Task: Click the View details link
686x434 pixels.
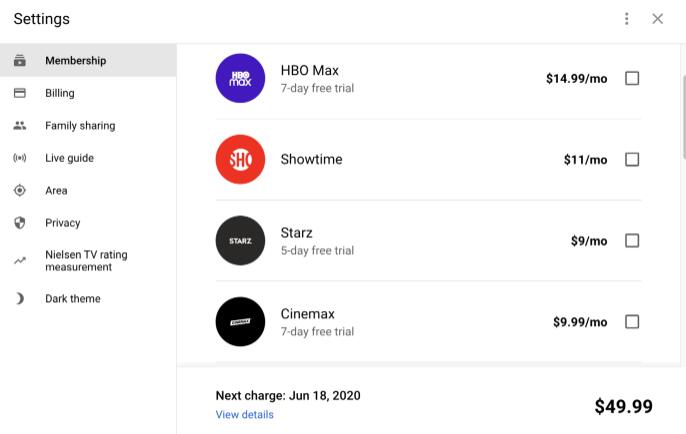Action: 245,414
